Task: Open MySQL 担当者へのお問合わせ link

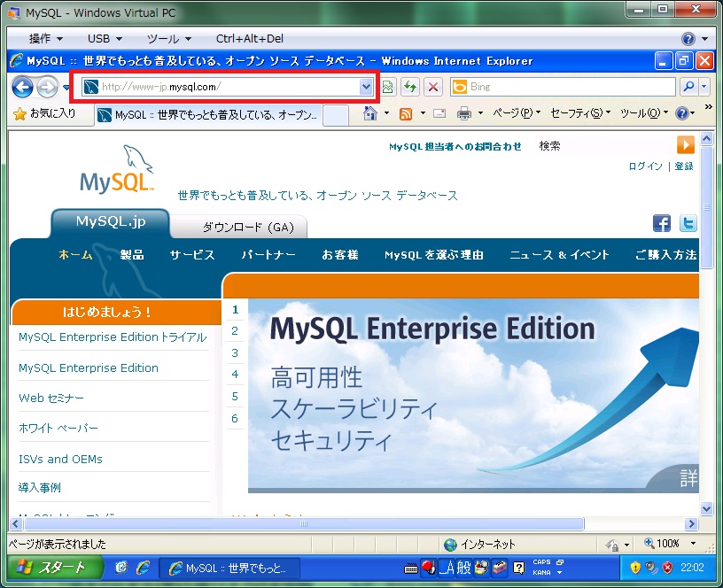Action: (x=455, y=146)
